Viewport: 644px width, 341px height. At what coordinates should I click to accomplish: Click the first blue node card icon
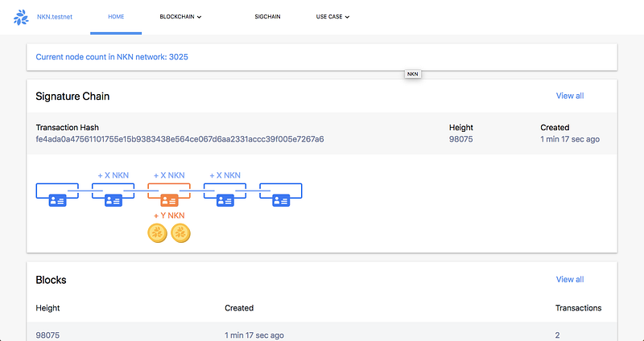(x=57, y=200)
